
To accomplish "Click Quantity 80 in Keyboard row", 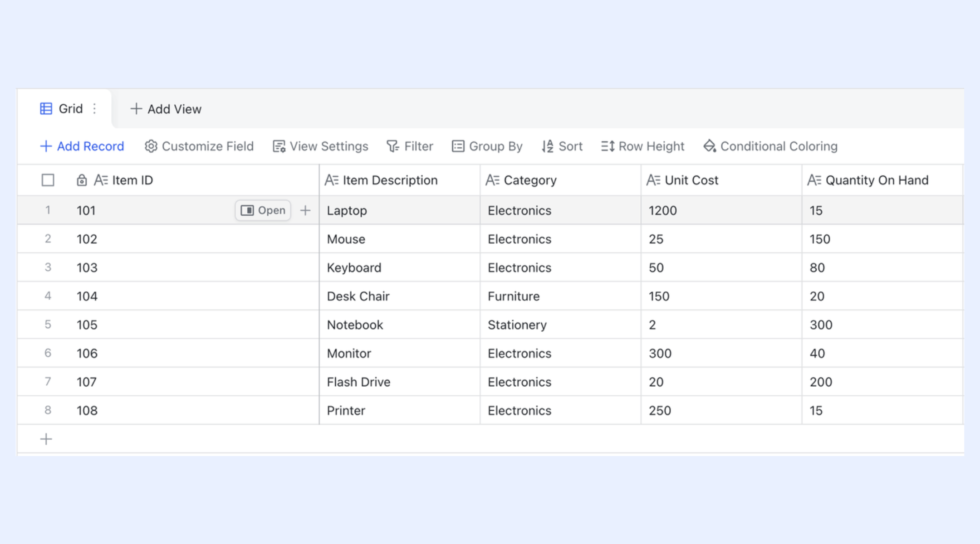I will pyautogui.click(x=882, y=267).
